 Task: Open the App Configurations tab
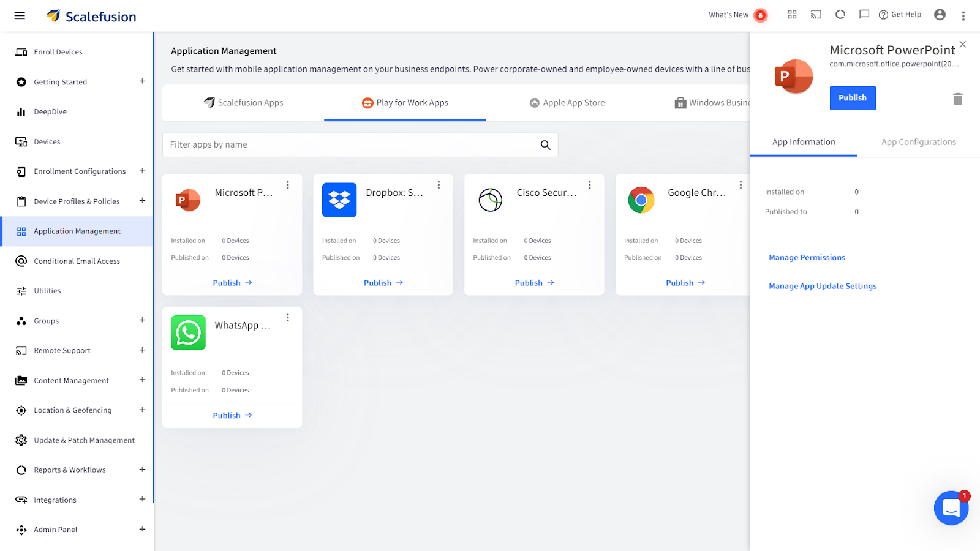click(918, 141)
